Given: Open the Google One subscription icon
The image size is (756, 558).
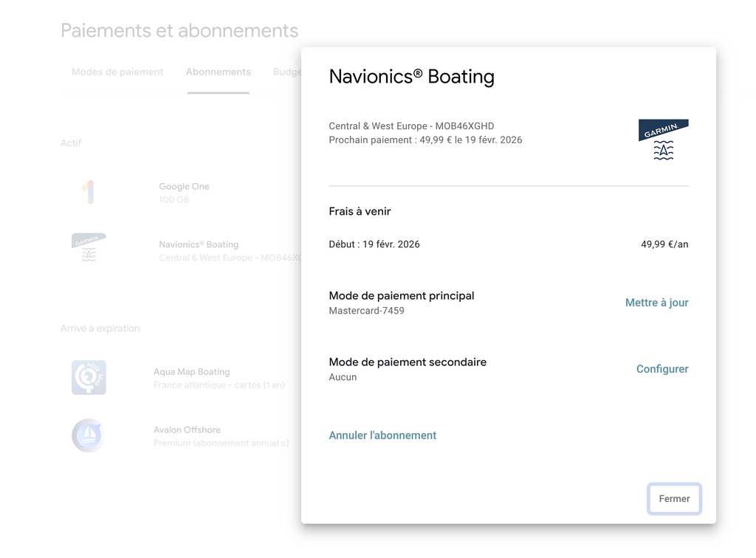Looking at the screenshot, I should tap(89, 192).
